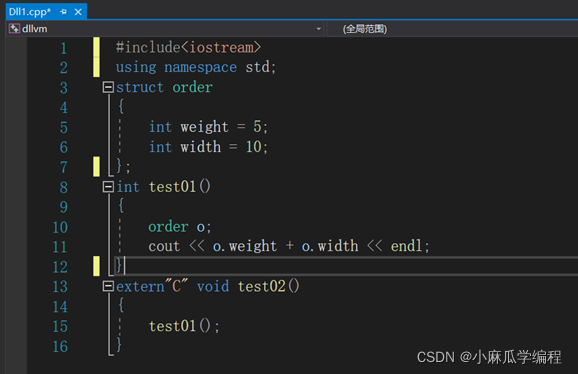Click the '};' on line 7
Viewport: 578px width, 374px height.
coord(123,167)
